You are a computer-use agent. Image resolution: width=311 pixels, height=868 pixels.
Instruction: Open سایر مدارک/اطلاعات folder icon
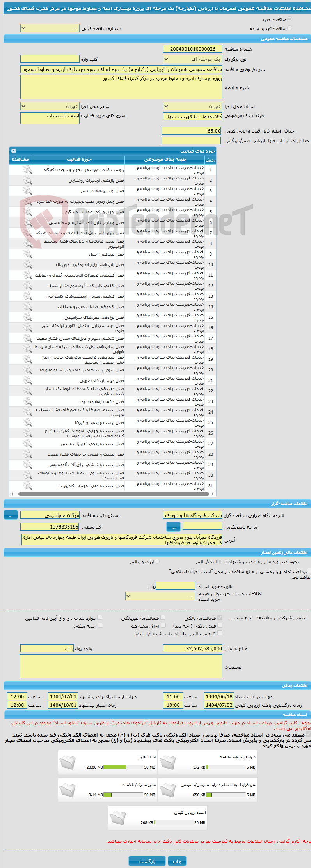pos(68,790)
